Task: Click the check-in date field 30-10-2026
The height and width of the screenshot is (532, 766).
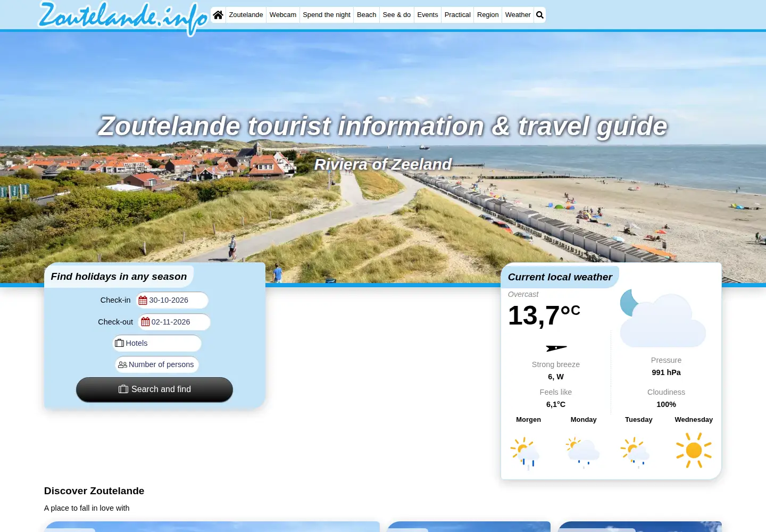Action: (x=172, y=300)
